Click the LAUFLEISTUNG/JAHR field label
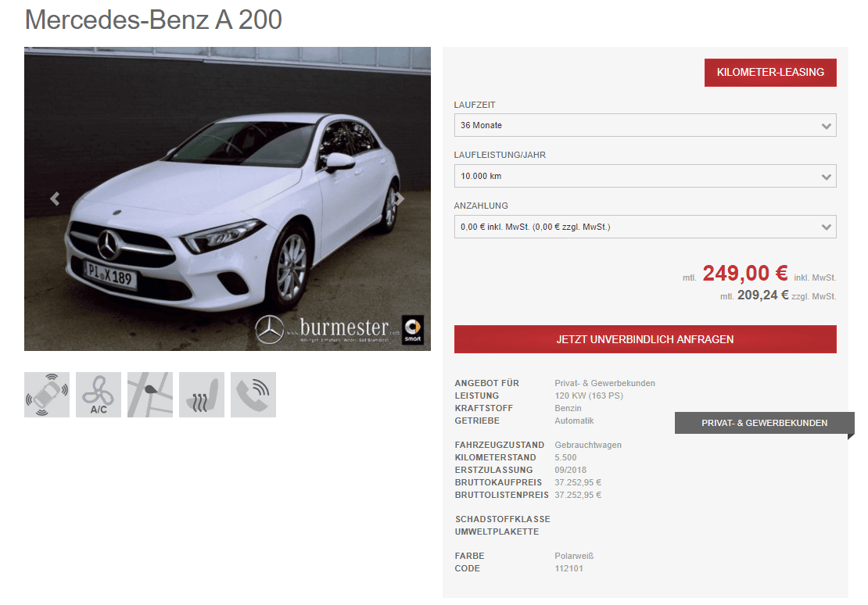Viewport: 868px width, 605px height. pyautogui.click(x=500, y=155)
